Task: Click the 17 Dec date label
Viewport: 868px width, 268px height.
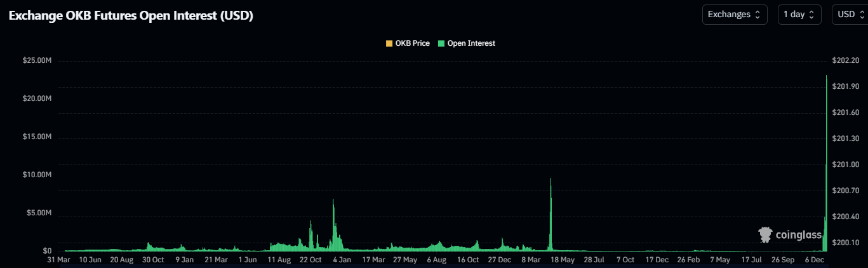Action: 657,260
